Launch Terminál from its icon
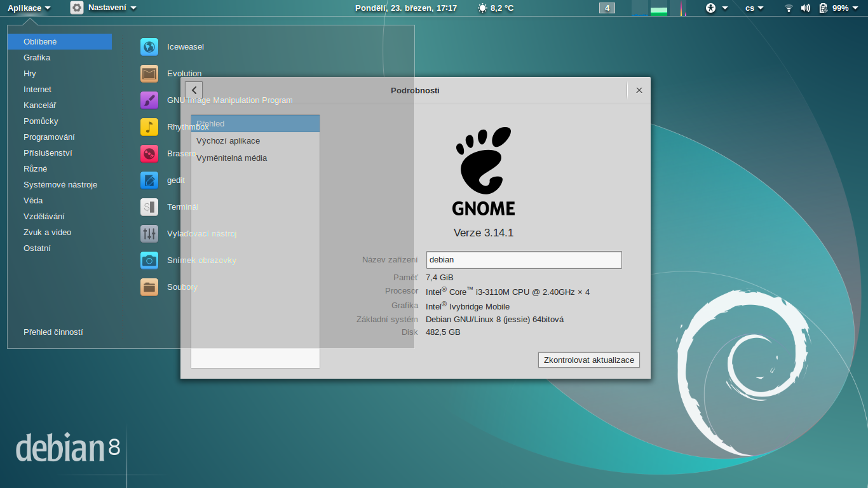Viewport: 868px width, 488px height. (149, 207)
